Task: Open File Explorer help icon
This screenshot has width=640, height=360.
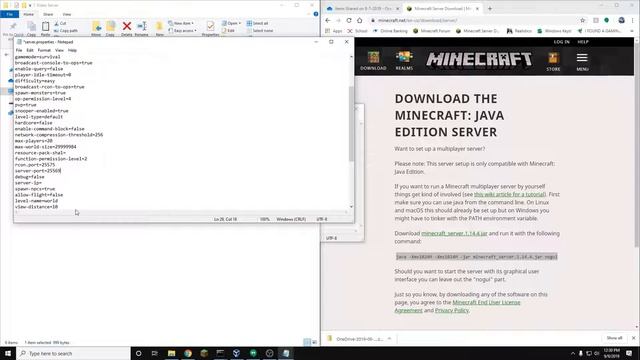Action: [x=316, y=14]
